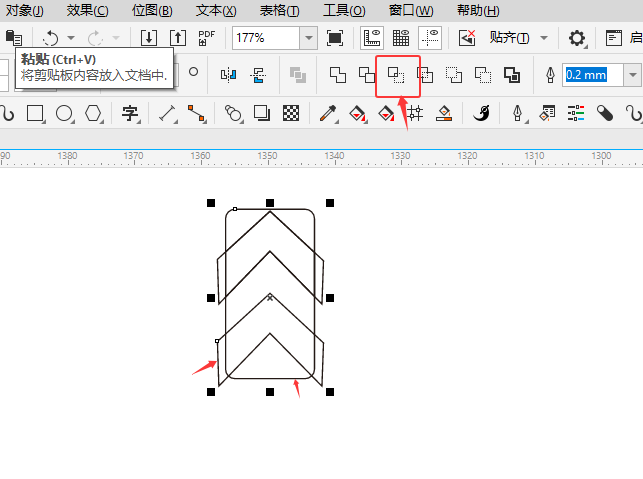Select the Mesh fill grid tool

415,113
